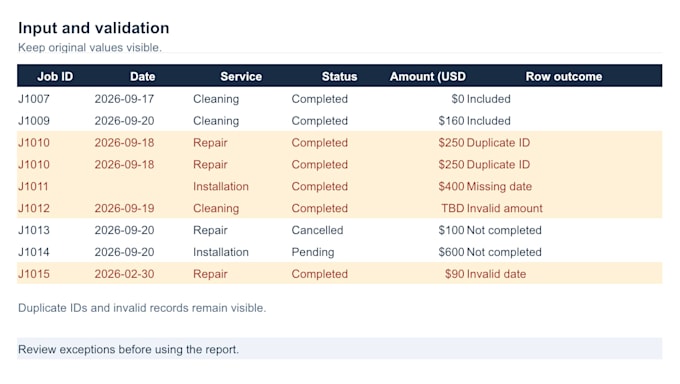Viewport: 680px width, 384px height.
Task: Click the Cancelled status cell
Action: 317,230
